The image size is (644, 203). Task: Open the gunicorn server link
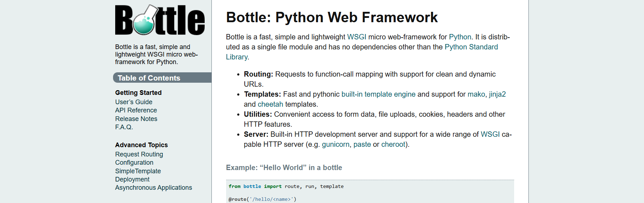pyautogui.click(x=335, y=144)
